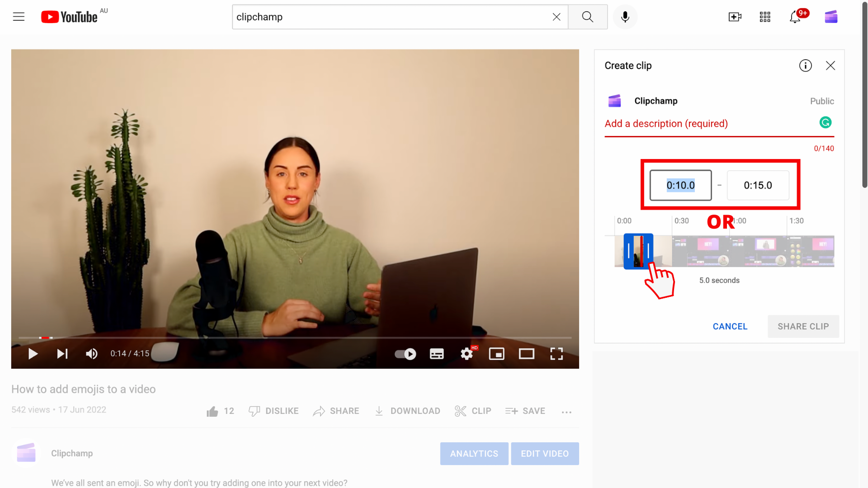Go to YouTube home via logo
Screen dimensions: 868x488
coord(70,17)
